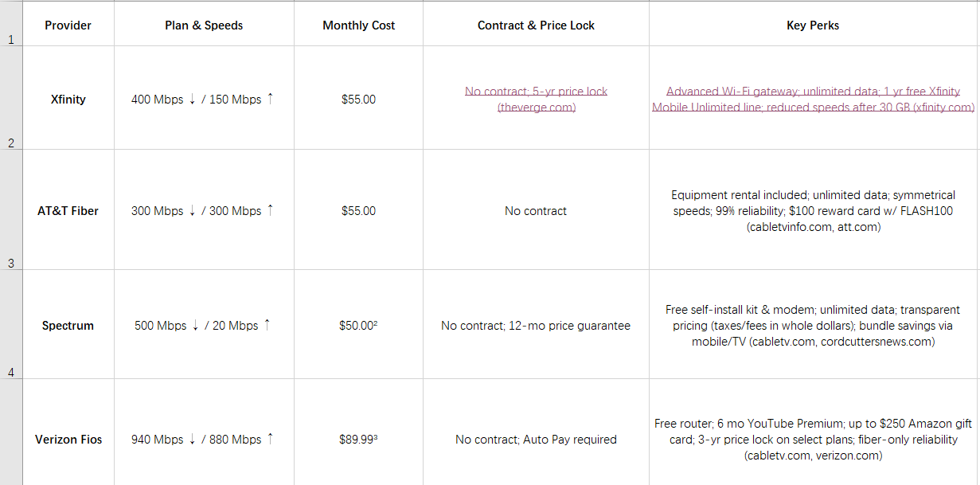Viewport: 980px width, 485px height.
Task: Select row header 4
Action: pyautogui.click(x=11, y=324)
